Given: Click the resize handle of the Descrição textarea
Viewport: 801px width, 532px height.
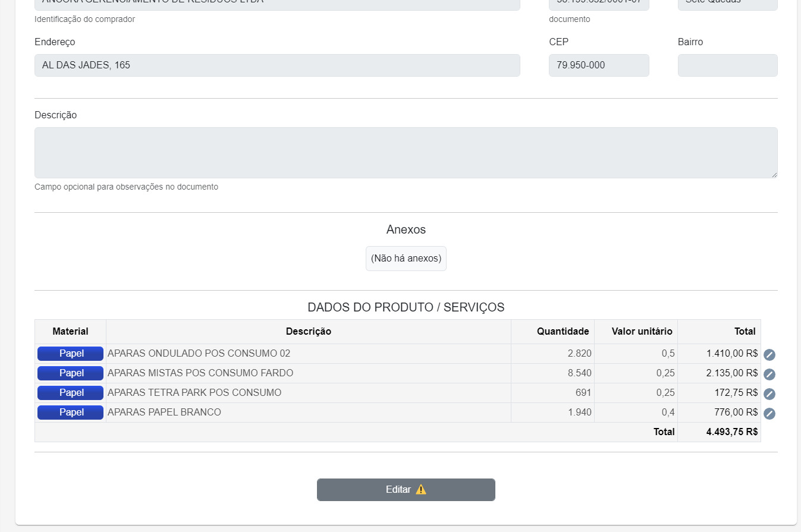Looking at the screenshot, I should [x=775, y=176].
